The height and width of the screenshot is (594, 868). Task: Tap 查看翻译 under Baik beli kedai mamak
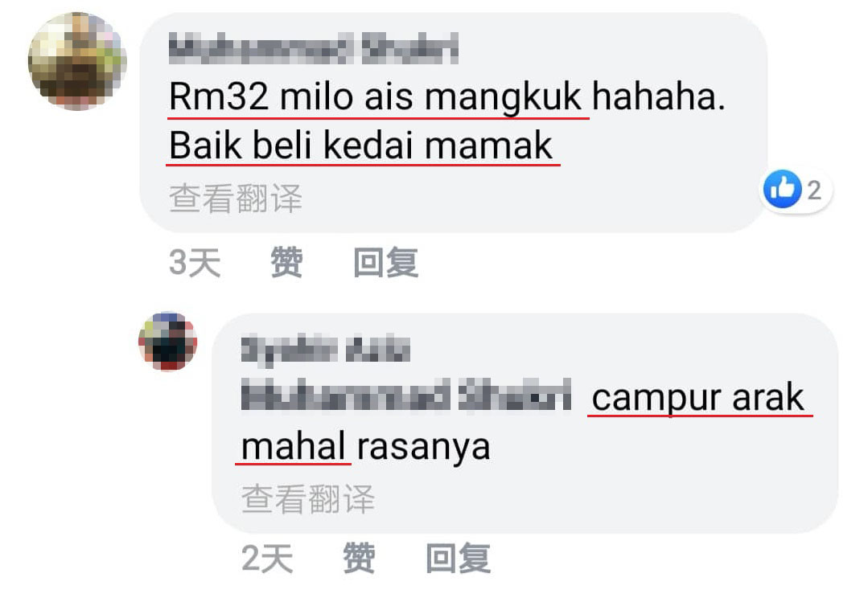235,199
